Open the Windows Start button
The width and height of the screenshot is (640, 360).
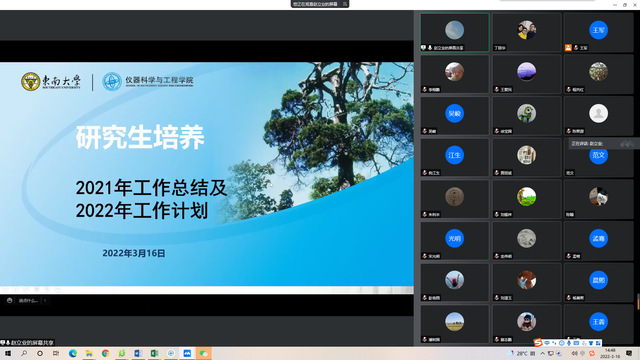(x=8, y=353)
